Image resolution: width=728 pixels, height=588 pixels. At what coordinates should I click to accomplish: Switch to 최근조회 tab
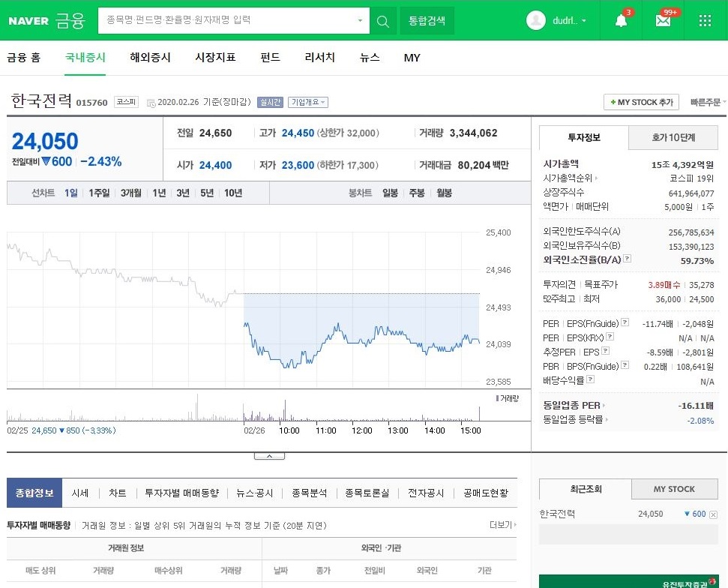586,489
